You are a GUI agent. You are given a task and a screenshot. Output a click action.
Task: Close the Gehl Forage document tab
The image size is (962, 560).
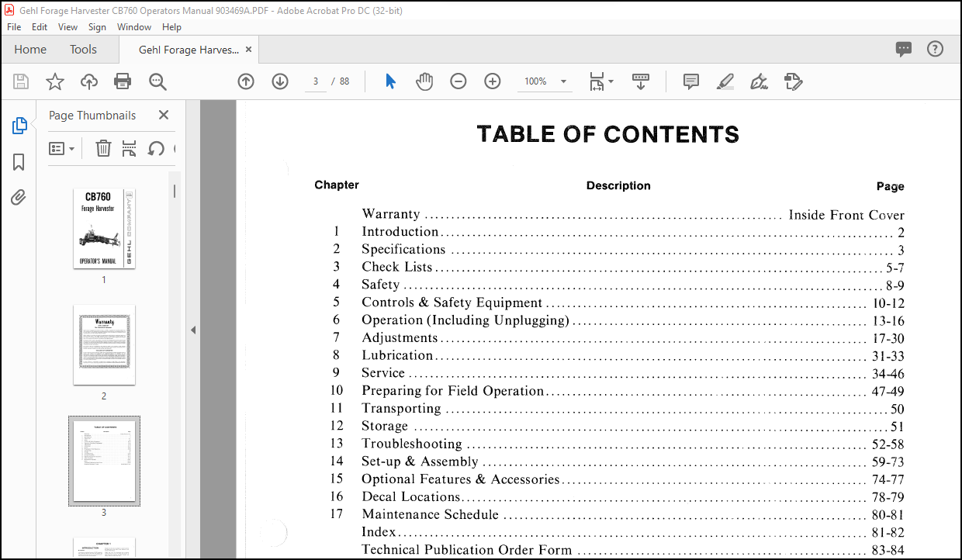[x=248, y=49]
